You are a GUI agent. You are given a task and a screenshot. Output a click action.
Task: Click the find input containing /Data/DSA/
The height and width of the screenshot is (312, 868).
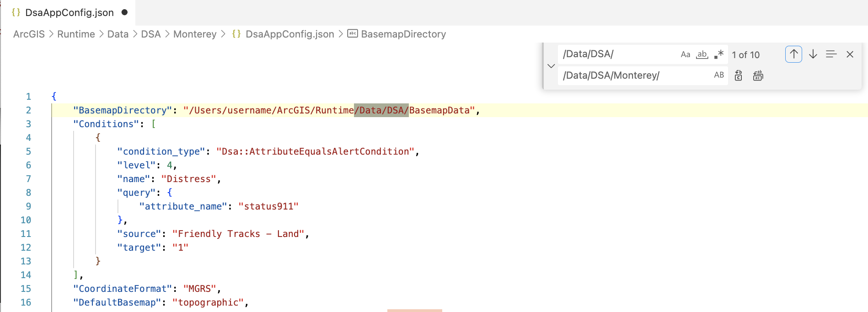click(617, 54)
